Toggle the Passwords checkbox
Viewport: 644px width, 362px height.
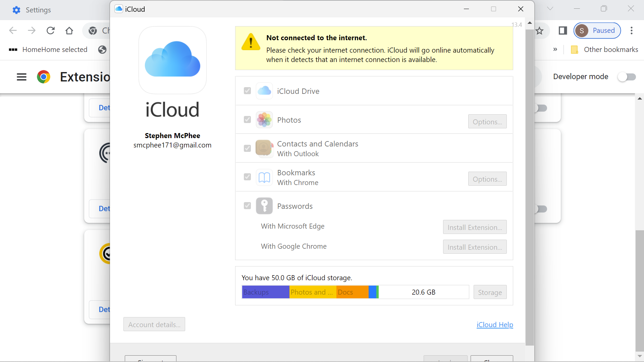247,206
